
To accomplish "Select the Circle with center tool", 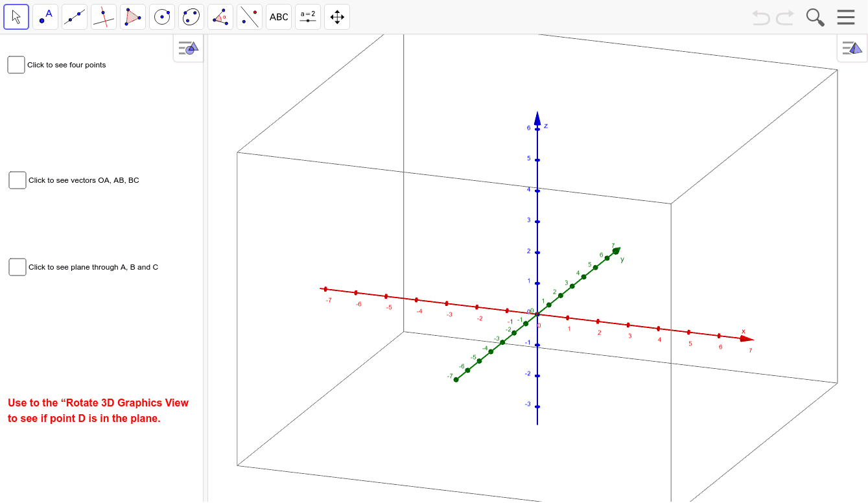I will pos(161,17).
